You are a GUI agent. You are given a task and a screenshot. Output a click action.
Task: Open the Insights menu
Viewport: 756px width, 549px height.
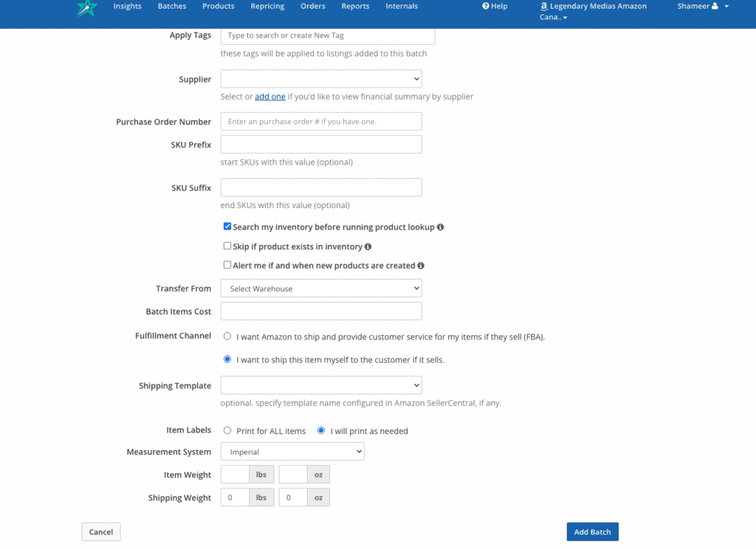coord(127,6)
